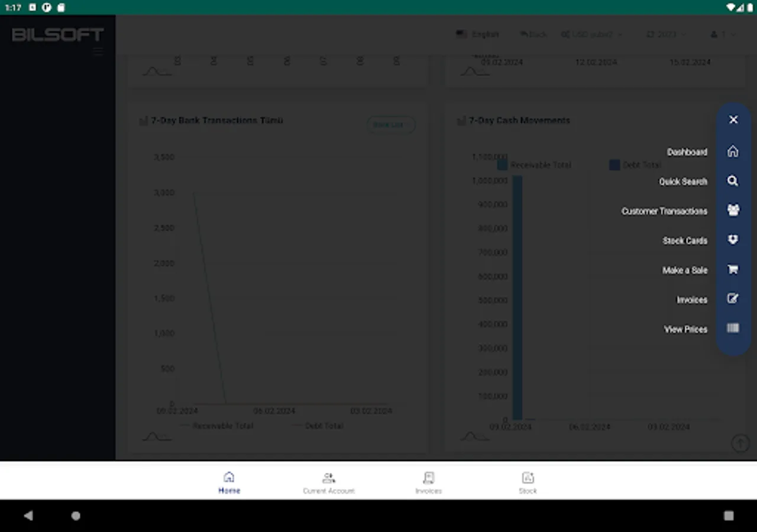Click the Stock Cards icon
The width and height of the screenshot is (757, 532).
[733, 240]
